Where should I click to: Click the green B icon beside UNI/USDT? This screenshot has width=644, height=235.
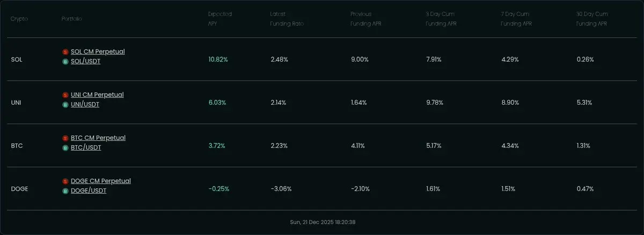[65, 104]
